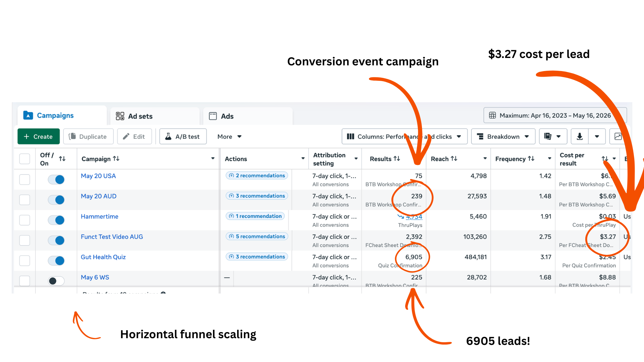Open the Columns: Performance and clicks dropdown
644x362 pixels.
click(404, 136)
